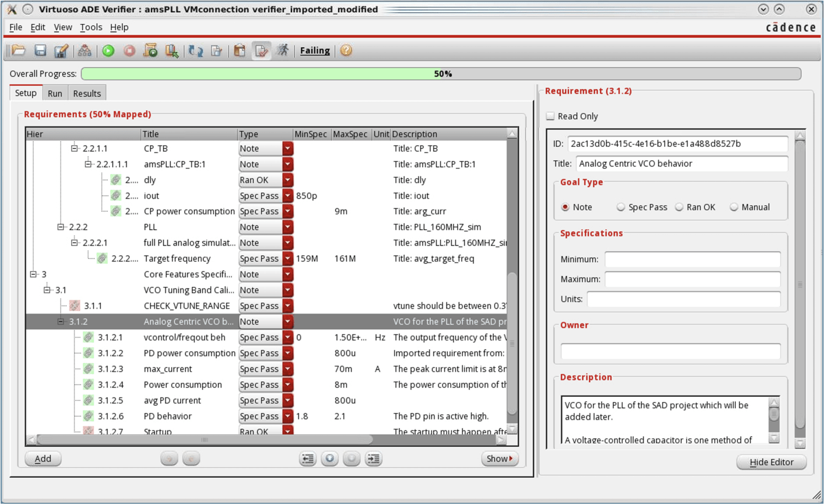The image size is (825, 504).
Task: Open the File menu
Action: (16, 27)
